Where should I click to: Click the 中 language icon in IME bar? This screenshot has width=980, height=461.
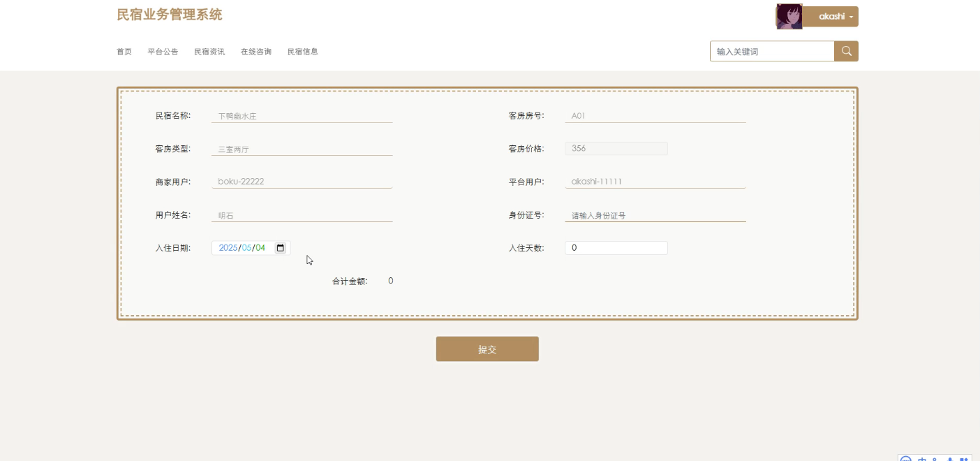[922, 460]
